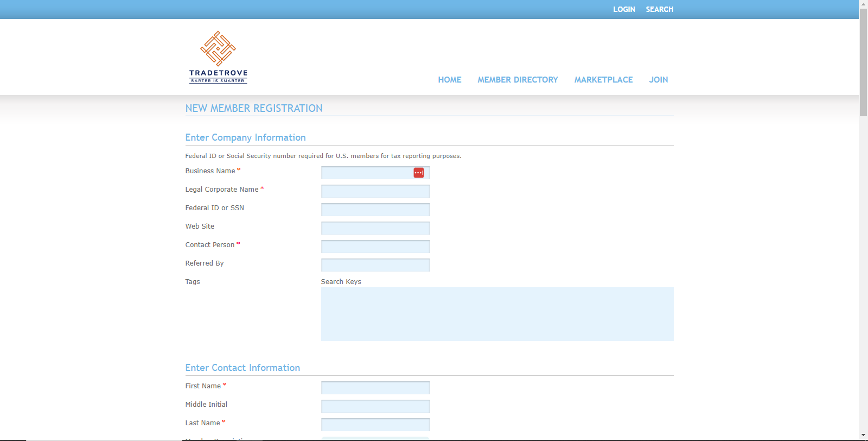Click the Referred By text box
The image size is (868, 441).
coord(375,265)
